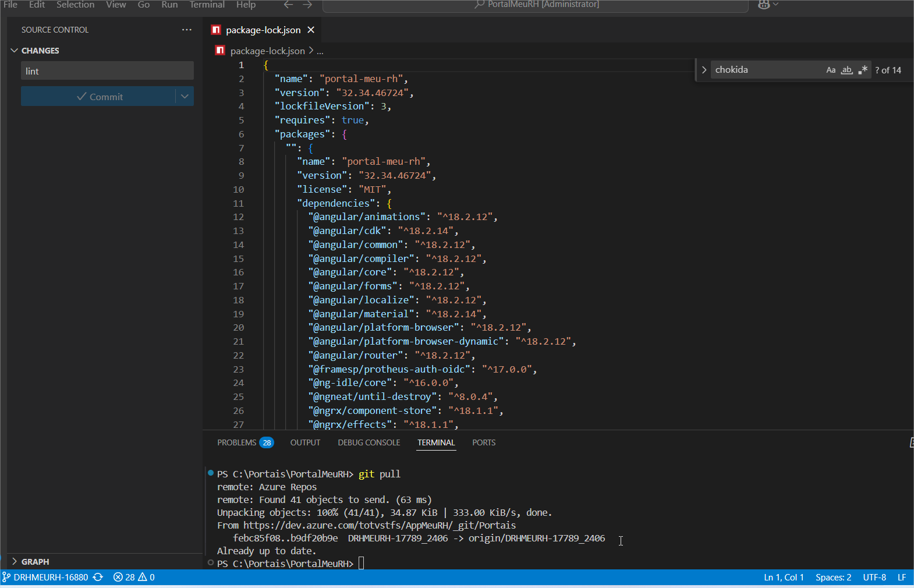Open the Run menu
The width and height of the screenshot is (914, 588).
[x=169, y=5]
